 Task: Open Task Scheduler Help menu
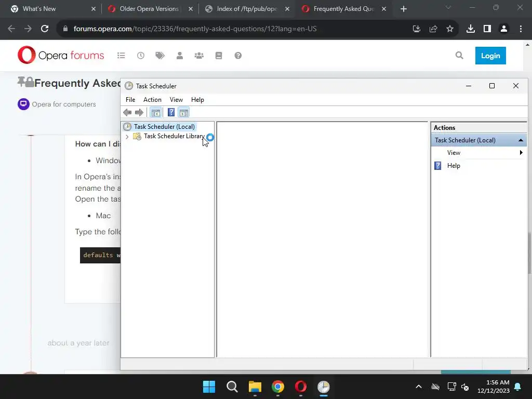pos(197,99)
